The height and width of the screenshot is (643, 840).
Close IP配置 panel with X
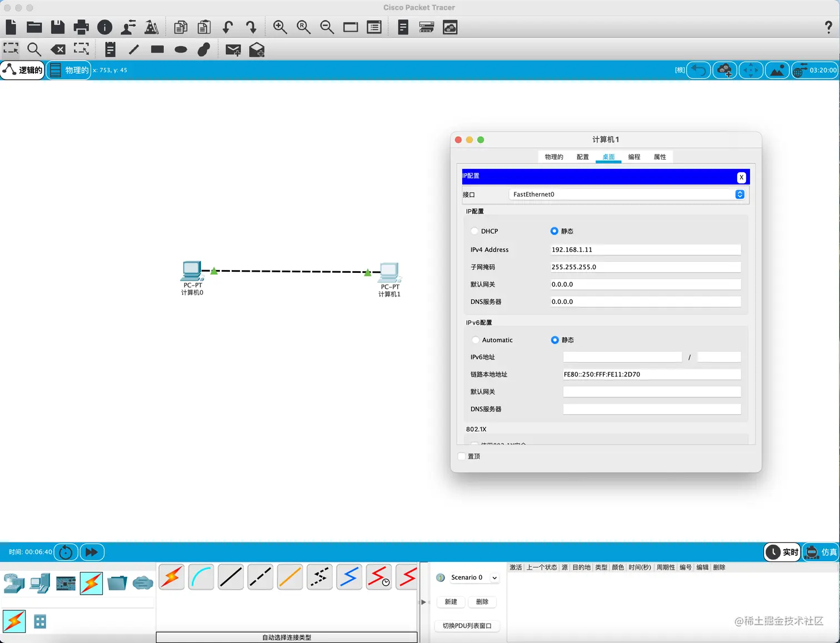point(741,177)
